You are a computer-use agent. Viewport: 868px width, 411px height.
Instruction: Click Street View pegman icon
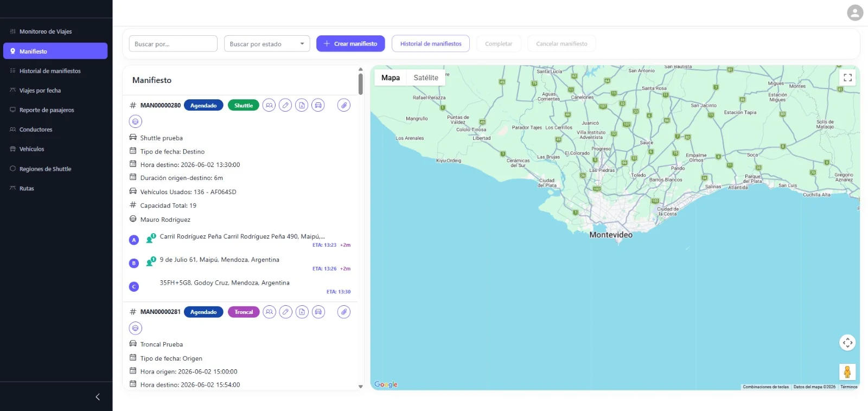pos(847,372)
